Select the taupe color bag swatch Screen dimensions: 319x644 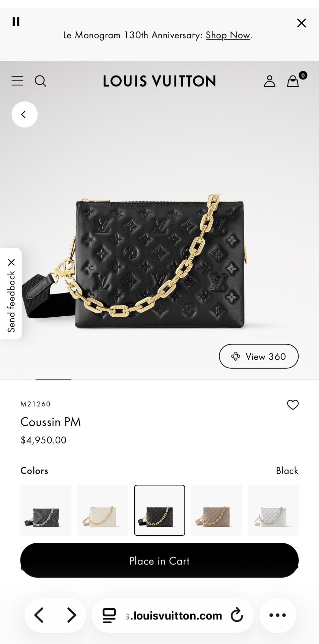click(216, 510)
